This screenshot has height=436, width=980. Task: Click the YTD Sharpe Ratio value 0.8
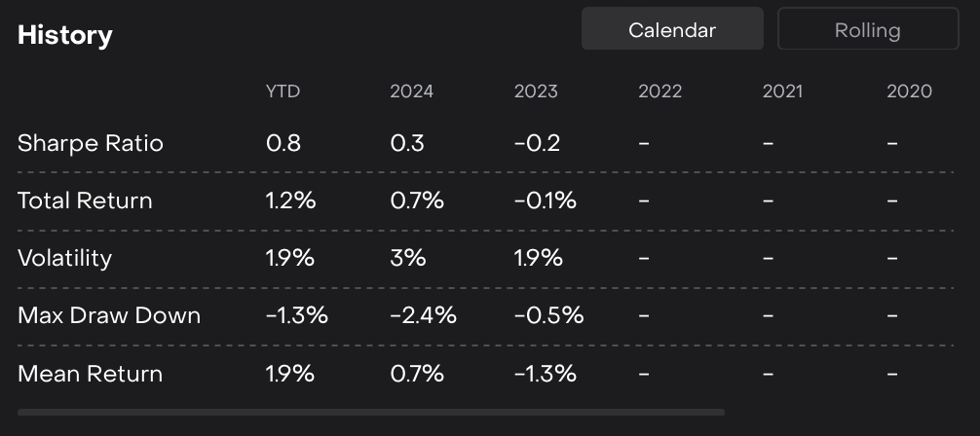[x=283, y=143]
